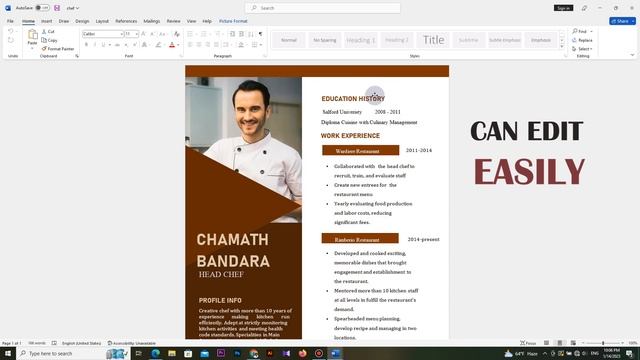Click the Windows taskbar search box

click(73, 353)
